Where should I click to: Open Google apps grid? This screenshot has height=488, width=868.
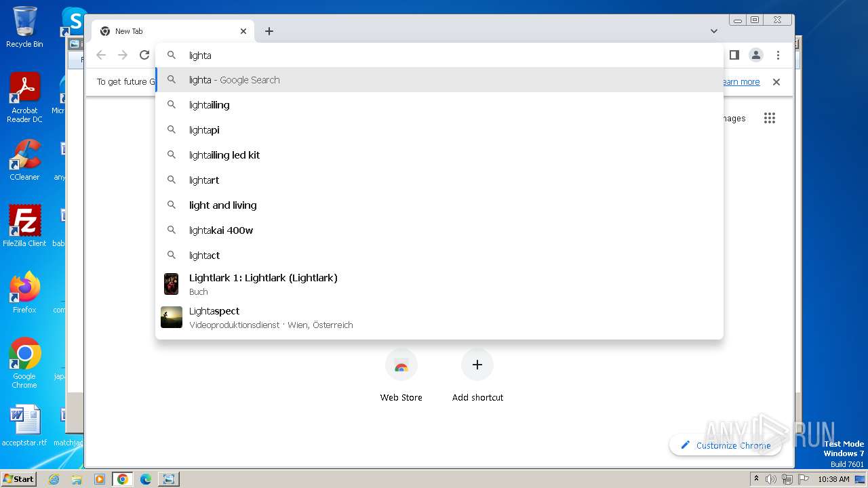coord(769,118)
